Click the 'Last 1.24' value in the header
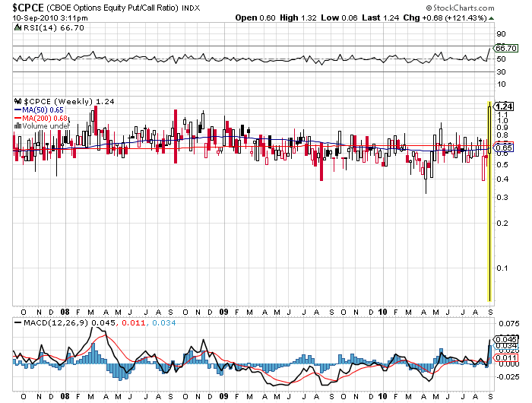Image resolution: width=532 pixels, height=403 pixels. coord(380,17)
